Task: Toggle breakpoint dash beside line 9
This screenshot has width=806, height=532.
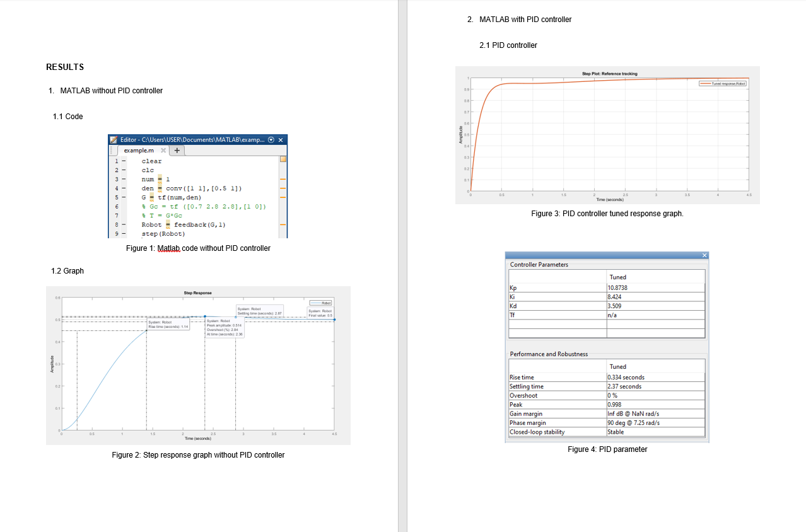Action: point(124,234)
